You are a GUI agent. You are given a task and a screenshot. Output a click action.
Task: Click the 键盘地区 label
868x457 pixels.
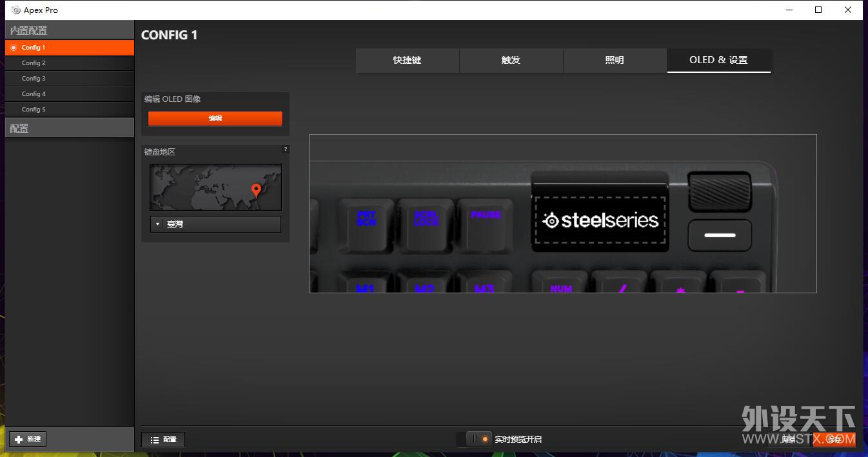coord(160,152)
